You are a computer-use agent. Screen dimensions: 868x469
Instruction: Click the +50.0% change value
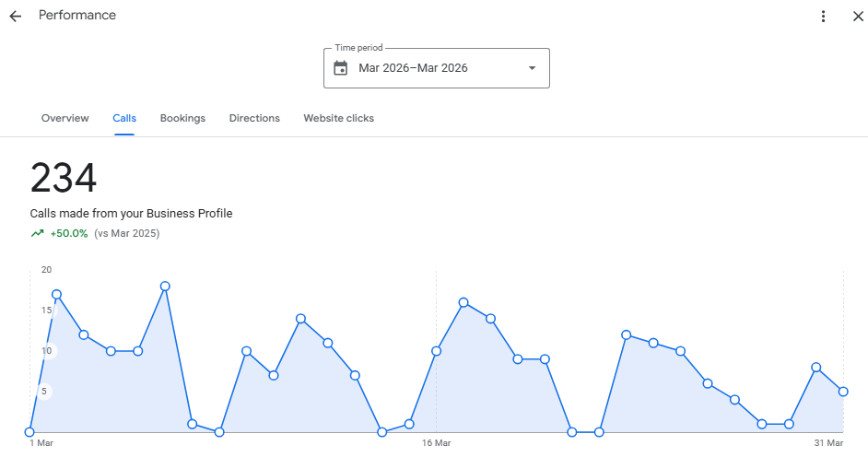click(x=69, y=233)
